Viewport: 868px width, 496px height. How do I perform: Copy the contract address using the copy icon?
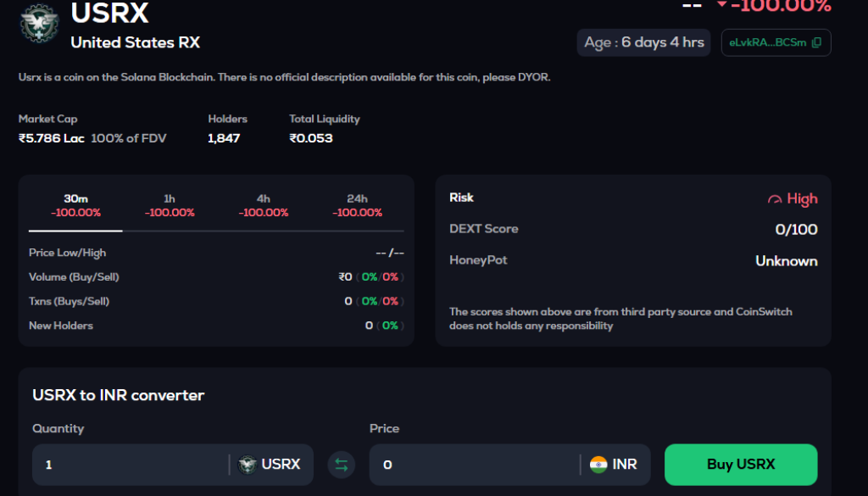coord(815,42)
